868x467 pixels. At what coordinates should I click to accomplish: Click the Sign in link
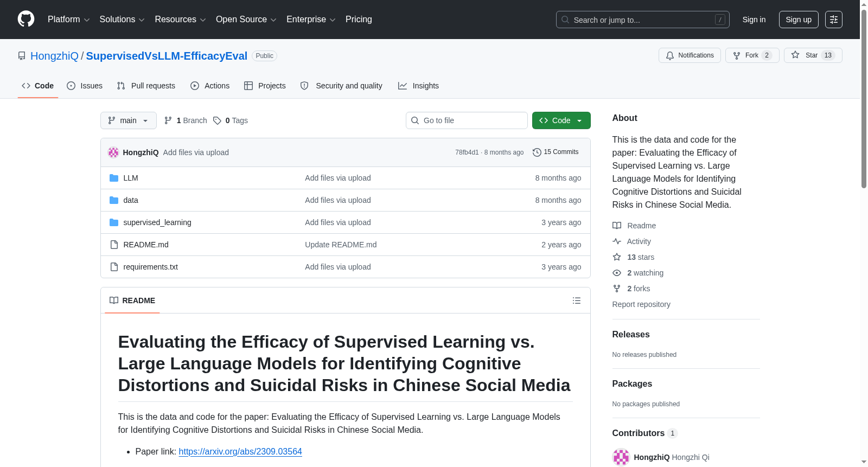coord(754,20)
